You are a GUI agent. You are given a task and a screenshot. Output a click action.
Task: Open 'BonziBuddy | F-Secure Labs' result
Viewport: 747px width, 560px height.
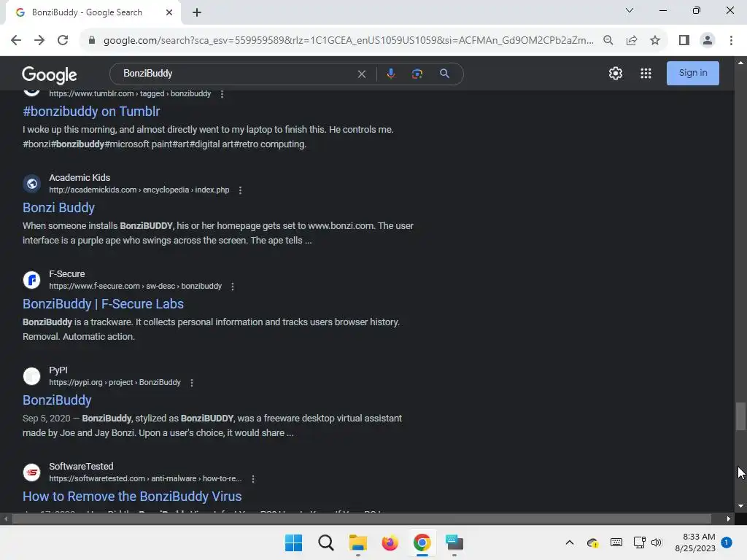click(x=103, y=304)
